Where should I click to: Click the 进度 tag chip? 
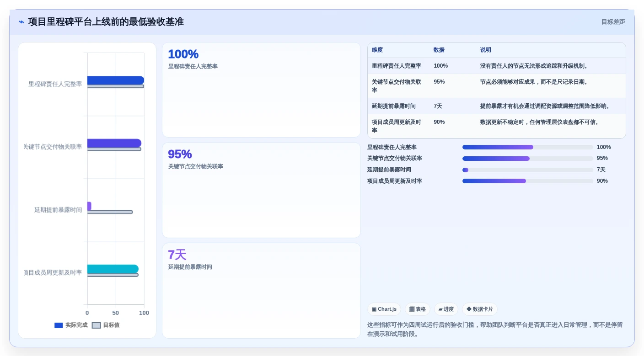point(446,309)
